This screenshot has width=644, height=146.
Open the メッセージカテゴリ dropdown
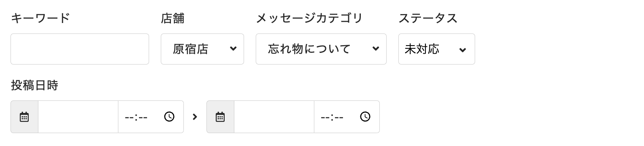tap(321, 49)
